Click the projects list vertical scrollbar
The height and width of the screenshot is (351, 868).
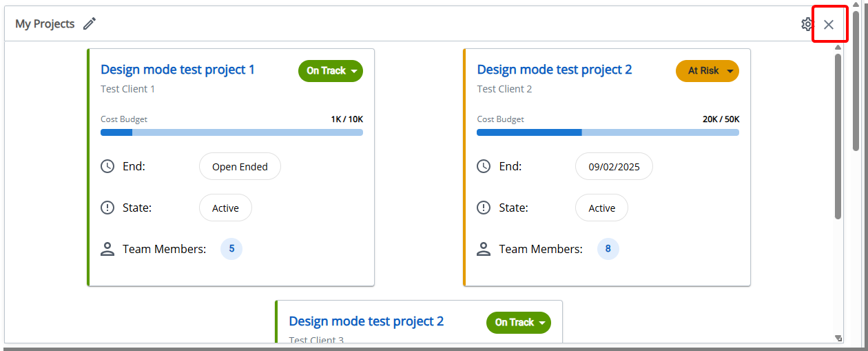[838, 138]
